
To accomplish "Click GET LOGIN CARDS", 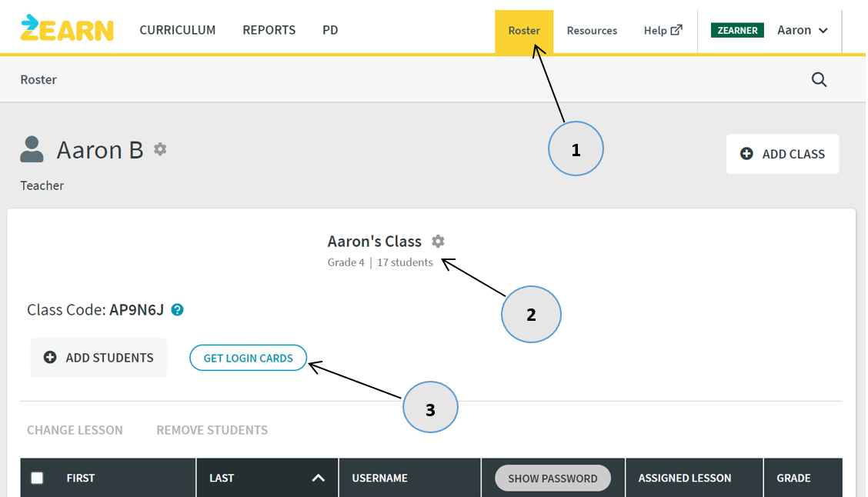I will 248,357.
